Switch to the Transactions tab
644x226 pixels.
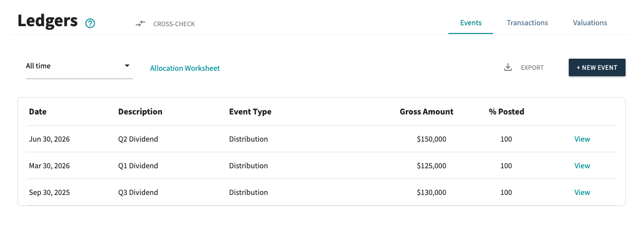point(527,23)
